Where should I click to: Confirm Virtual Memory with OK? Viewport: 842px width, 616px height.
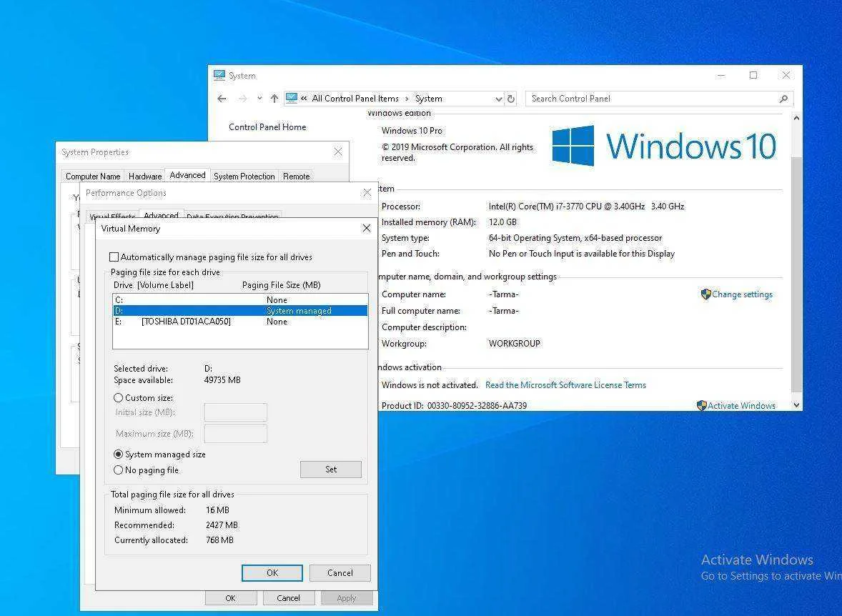(272, 573)
